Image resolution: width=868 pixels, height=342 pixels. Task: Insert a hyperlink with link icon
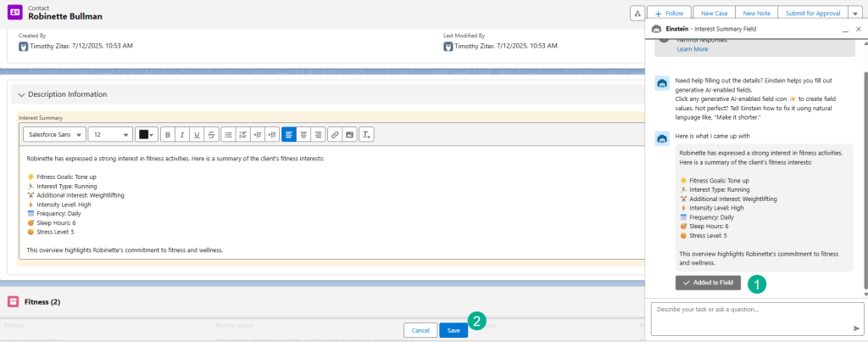(x=335, y=134)
